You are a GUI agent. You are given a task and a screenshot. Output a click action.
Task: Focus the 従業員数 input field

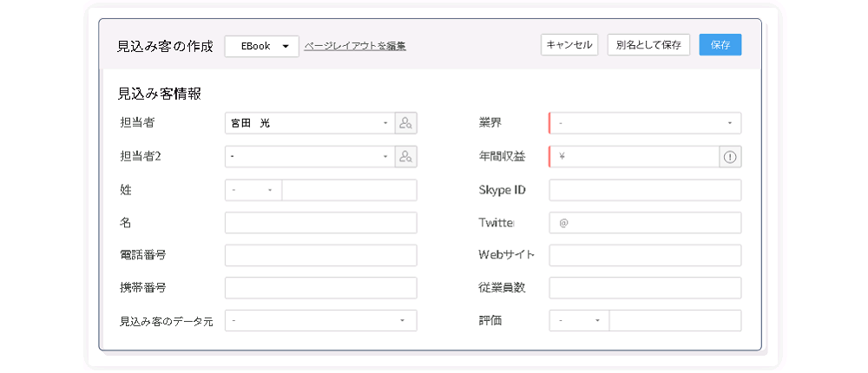click(646, 288)
